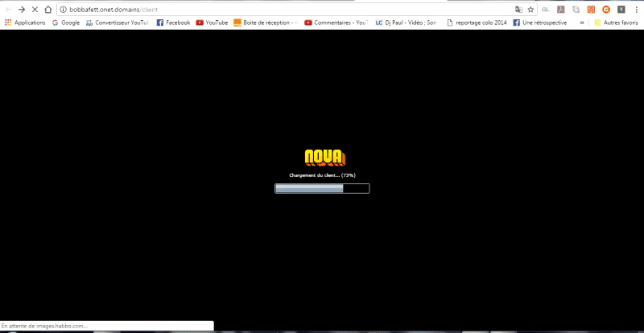Open the Autres favoris folder
Viewport: 644px width, 333px height.
coord(616,23)
